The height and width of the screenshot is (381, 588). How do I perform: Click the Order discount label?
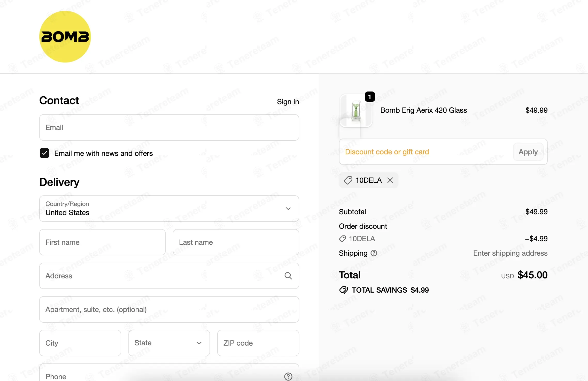tap(363, 226)
